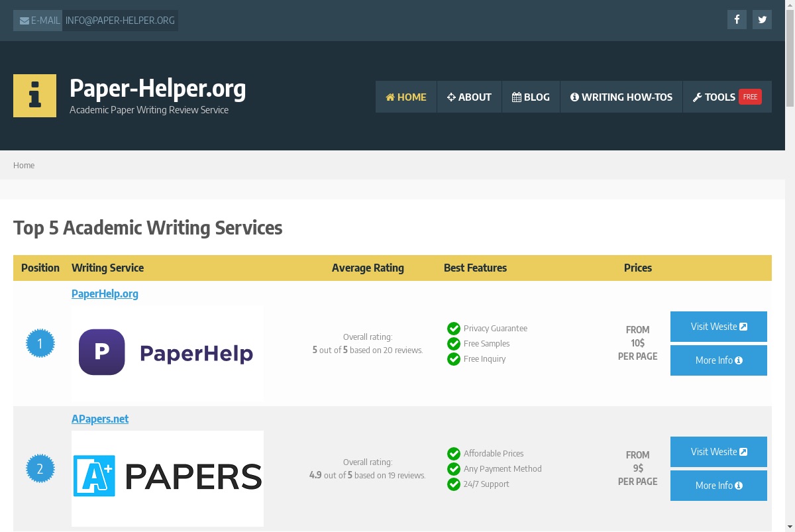Click the A+ Papers logo image
This screenshot has width=795, height=532.
tap(168, 478)
